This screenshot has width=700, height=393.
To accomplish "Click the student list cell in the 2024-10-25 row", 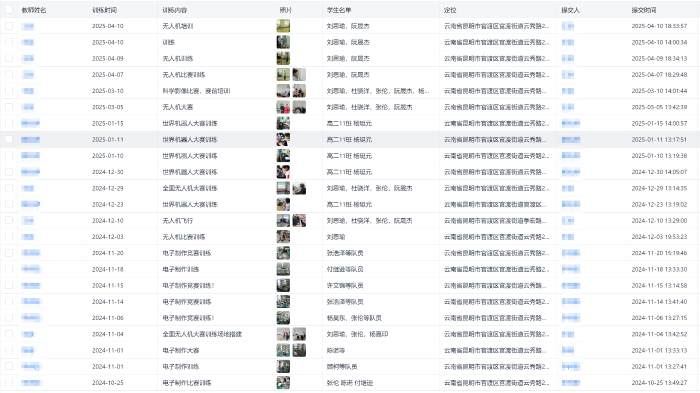I will click(x=350, y=382).
